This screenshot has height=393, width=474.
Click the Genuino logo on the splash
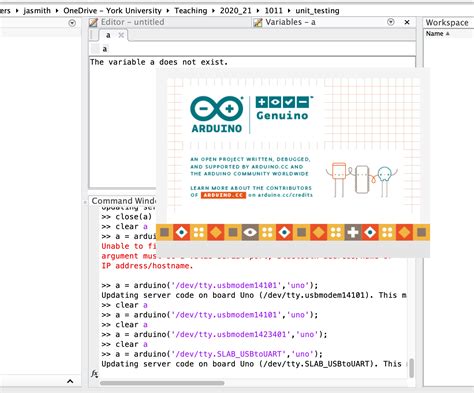point(283,108)
